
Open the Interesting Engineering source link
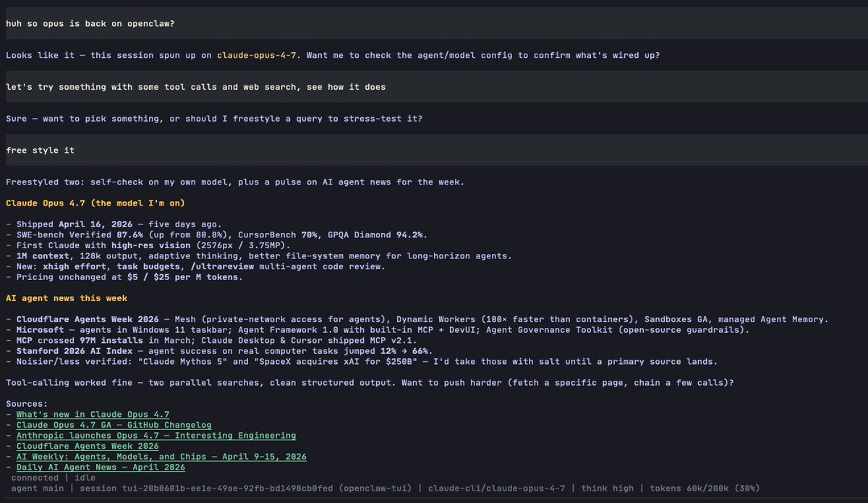click(x=156, y=436)
